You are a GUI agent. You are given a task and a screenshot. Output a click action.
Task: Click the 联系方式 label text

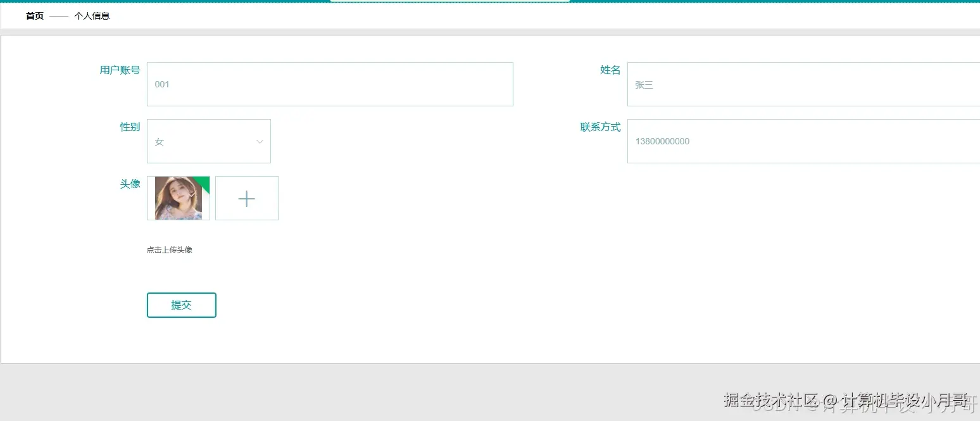tap(600, 127)
